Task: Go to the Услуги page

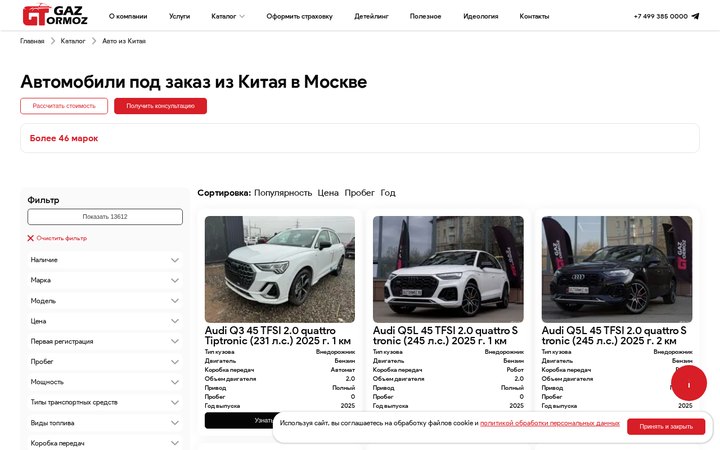Action: [180, 16]
